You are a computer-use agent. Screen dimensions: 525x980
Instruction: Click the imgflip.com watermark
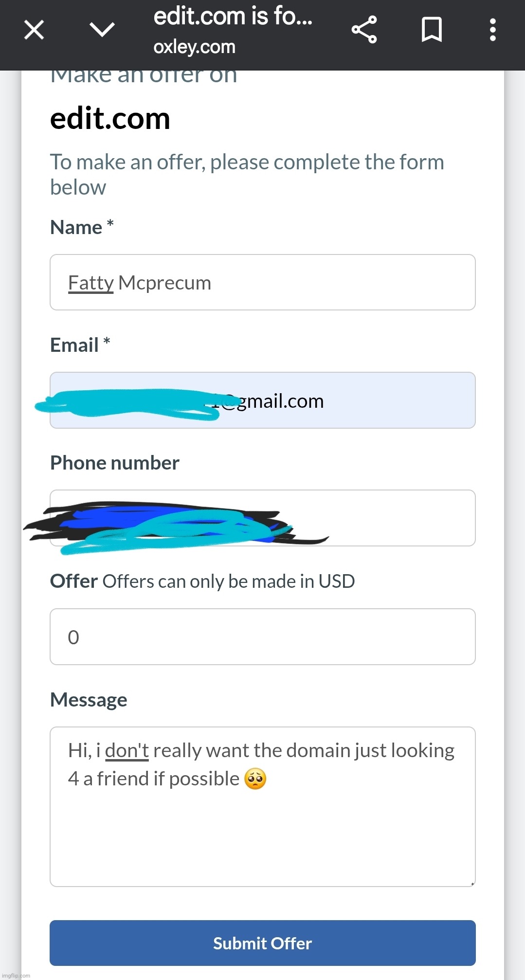coord(16,976)
